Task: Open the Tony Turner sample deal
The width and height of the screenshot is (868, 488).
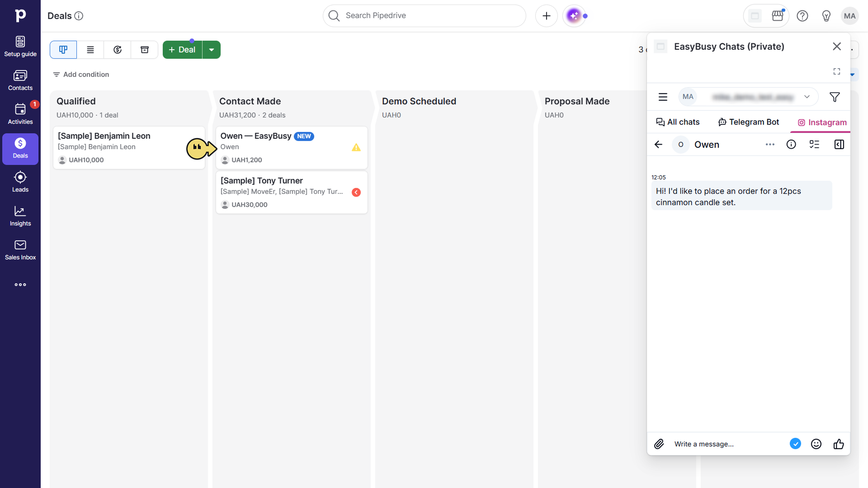Action: (x=292, y=192)
